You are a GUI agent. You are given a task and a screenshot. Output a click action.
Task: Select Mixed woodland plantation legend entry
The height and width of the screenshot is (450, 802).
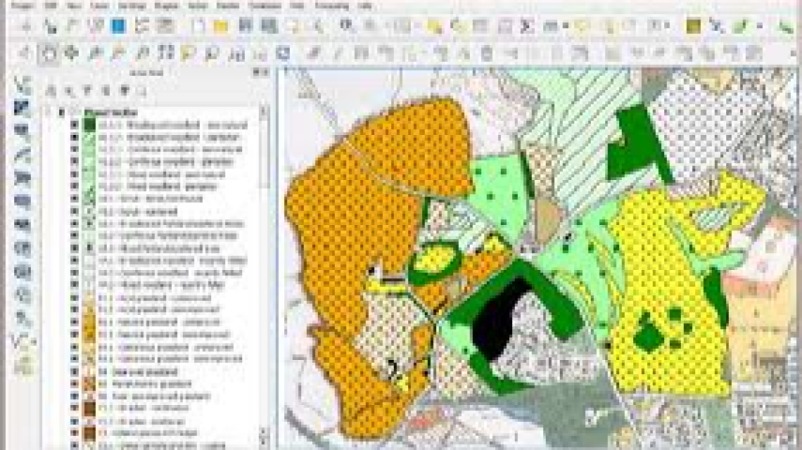click(158, 187)
